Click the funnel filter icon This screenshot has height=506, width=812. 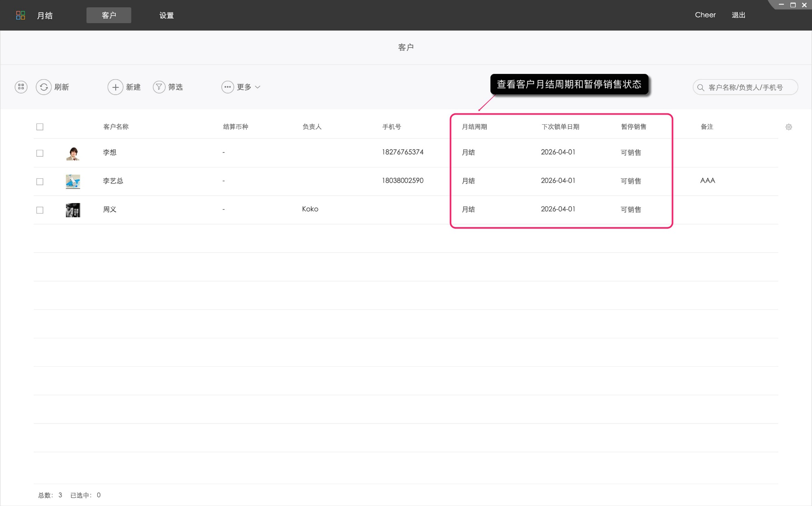coord(159,87)
